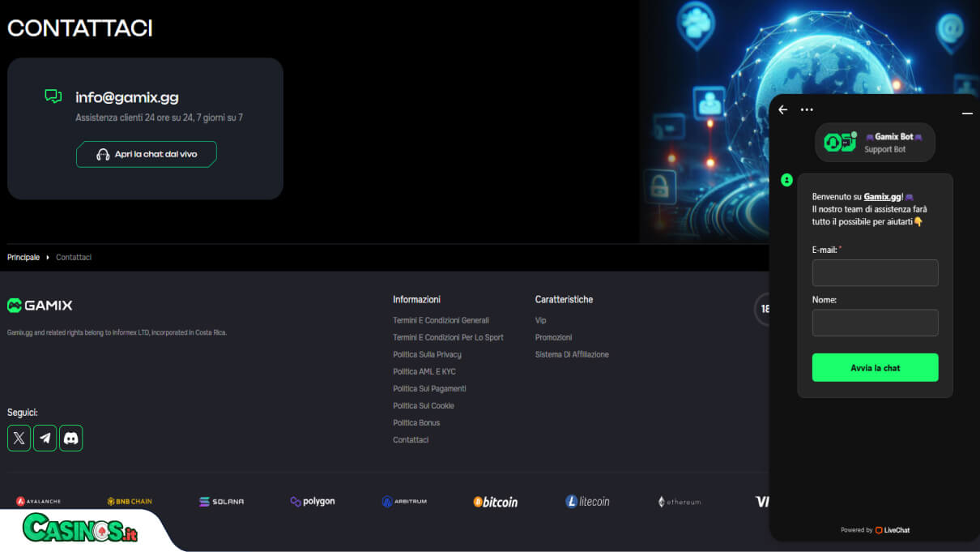Focus the Nome input field

876,323
